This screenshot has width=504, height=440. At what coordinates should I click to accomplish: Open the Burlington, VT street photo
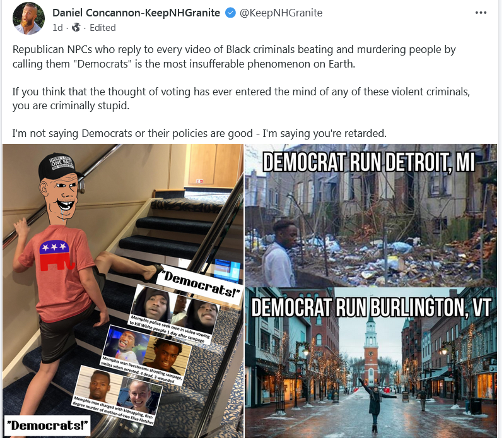(371, 363)
